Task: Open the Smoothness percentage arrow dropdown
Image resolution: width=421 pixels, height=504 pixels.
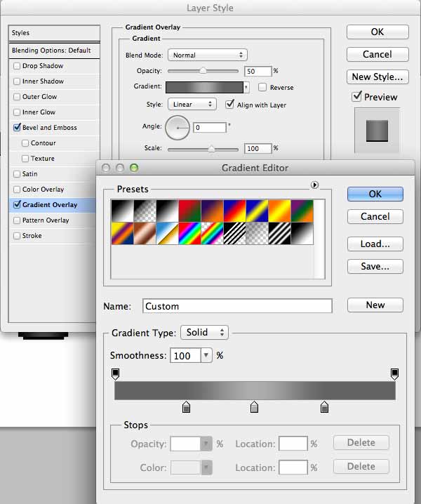Action: click(206, 355)
